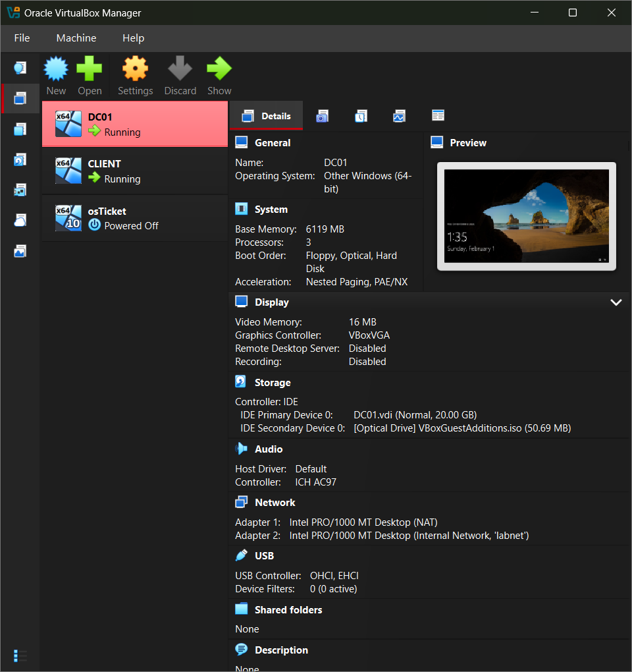The width and height of the screenshot is (632, 672).
Task: Open the Audio section header link
Action: [x=269, y=449]
